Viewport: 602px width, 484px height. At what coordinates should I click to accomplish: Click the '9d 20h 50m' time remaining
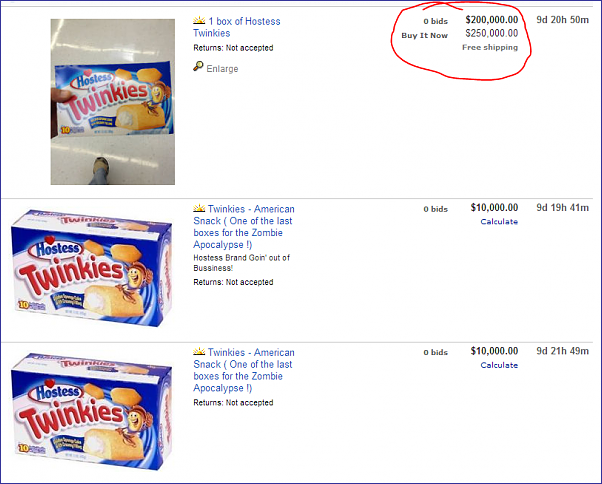562,20
